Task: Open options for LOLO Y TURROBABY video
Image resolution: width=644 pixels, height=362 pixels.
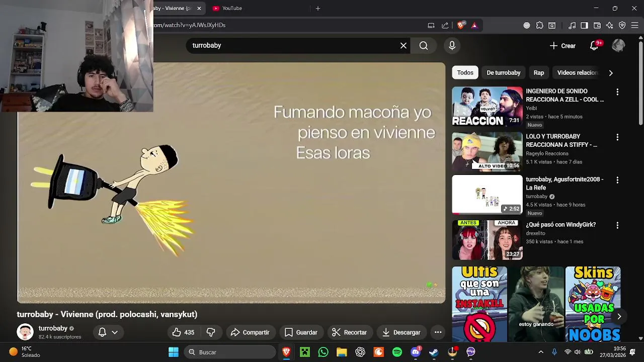Action: [617, 137]
